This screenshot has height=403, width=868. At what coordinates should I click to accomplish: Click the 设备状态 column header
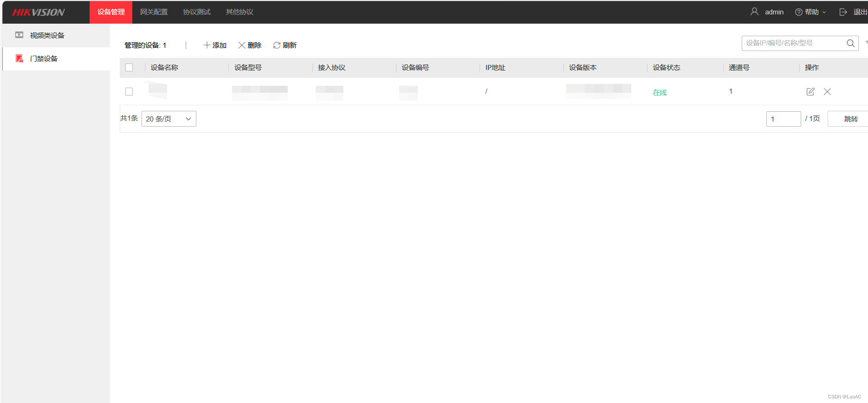667,68
